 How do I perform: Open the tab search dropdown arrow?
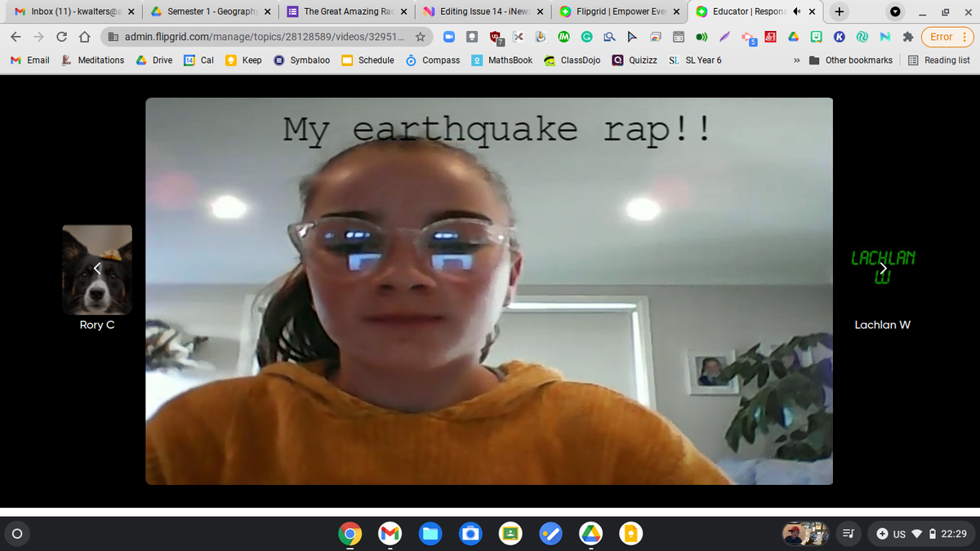(896, 11)
